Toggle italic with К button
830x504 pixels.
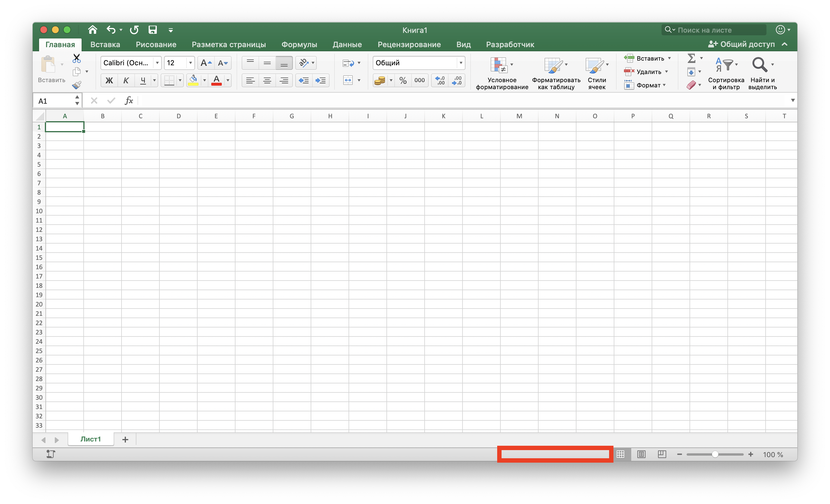point(126,80)
